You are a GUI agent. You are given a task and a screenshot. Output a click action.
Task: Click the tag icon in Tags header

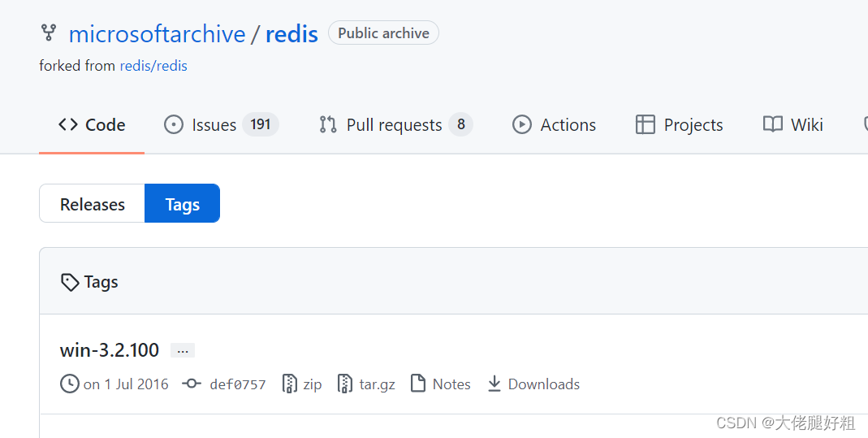tap(71, 282)
